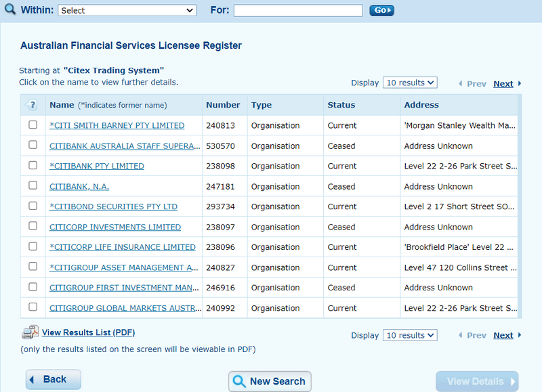Click licence number 238098
The height and width of the screenshot is (392, 542).
(x=221, y=166)
